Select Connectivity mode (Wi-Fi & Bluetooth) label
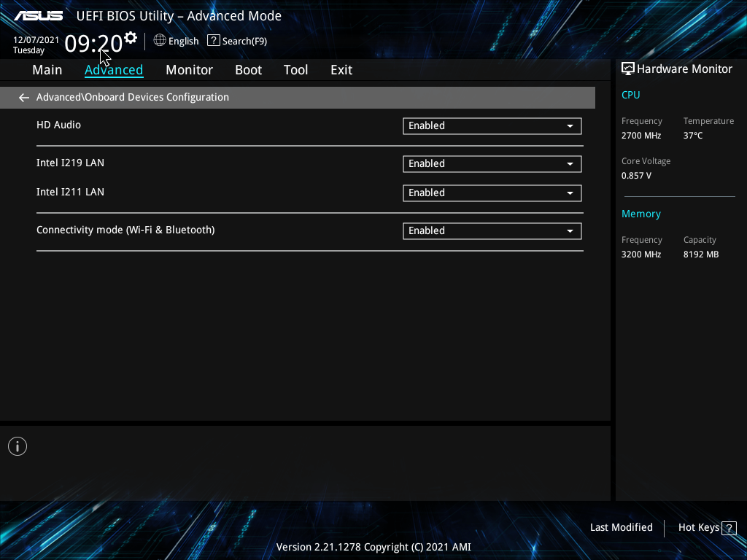747x560 pixels. click(125, 230)
